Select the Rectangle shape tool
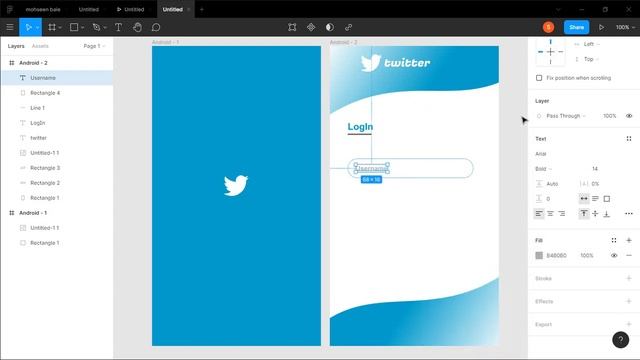640x360 pixels. 74,27
